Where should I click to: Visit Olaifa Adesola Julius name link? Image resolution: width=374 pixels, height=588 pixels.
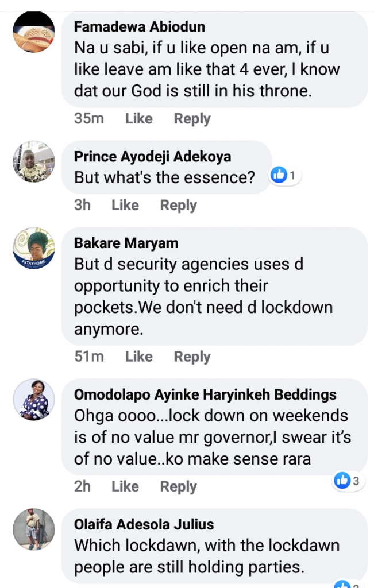pos(144,524)
